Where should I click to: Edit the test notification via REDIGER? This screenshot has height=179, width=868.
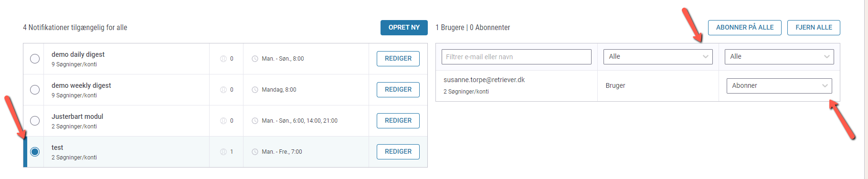[398, 152]
